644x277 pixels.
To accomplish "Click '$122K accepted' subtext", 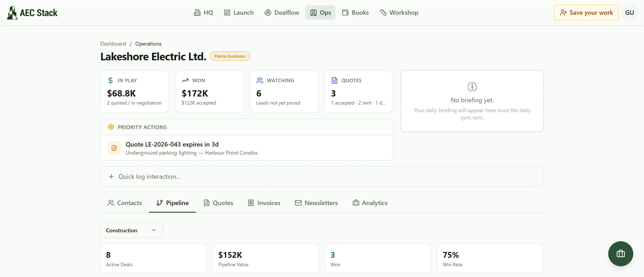I will [x=199, y=103].
